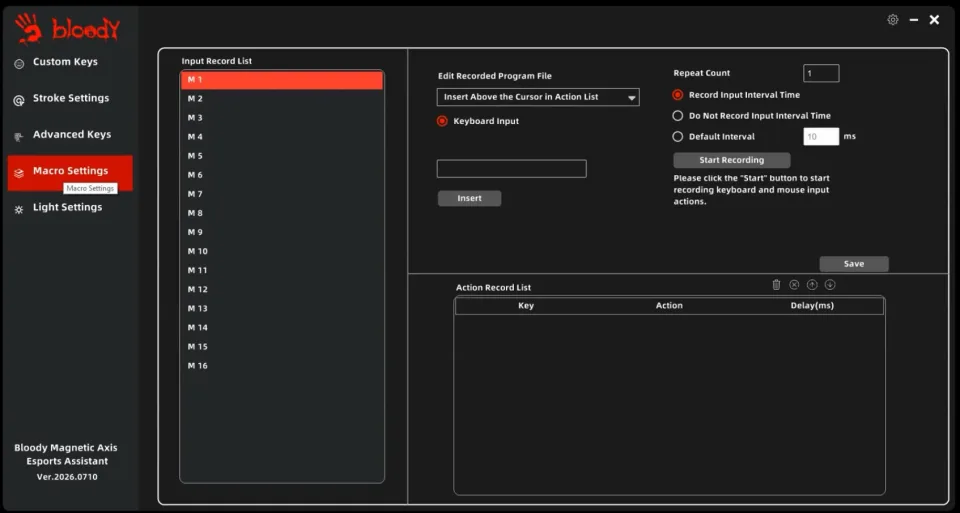The height and width of the screenshot is (513, 960).
Task: Click the Custom Keys sidebar icon
Action: pyautogui.click(x=19, y=64)
